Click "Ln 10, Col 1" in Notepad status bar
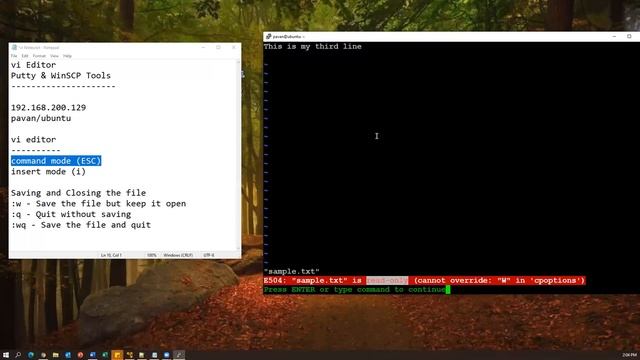The image size is (640, 360). (111, 255)
